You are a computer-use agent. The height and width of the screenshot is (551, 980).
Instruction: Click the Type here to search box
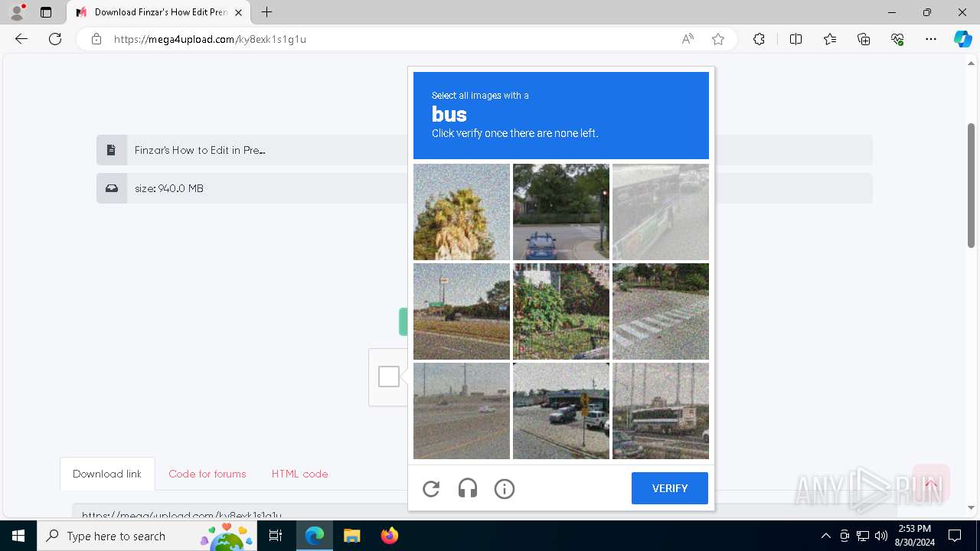(x=147, y=536)
